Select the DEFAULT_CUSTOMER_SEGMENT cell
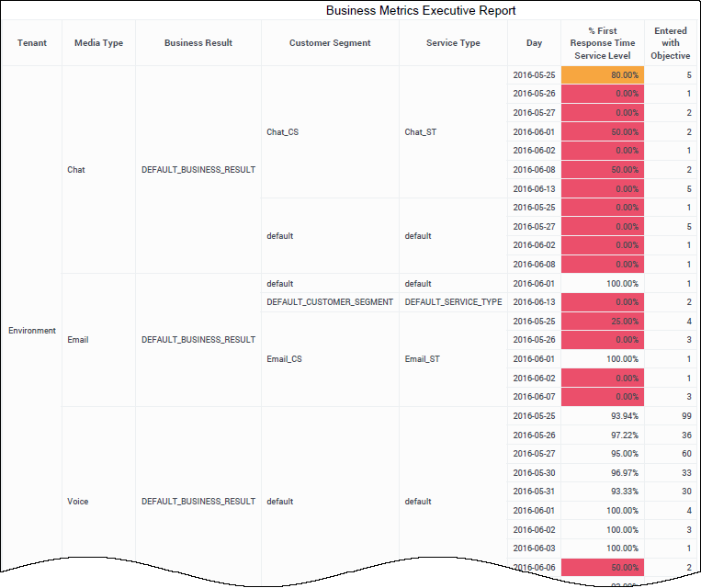Viewport: 701px width, 588px height. [330, 302]
